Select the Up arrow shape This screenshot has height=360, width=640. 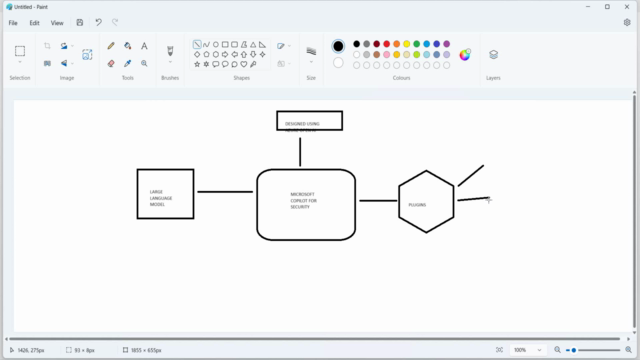pos(244,54)
